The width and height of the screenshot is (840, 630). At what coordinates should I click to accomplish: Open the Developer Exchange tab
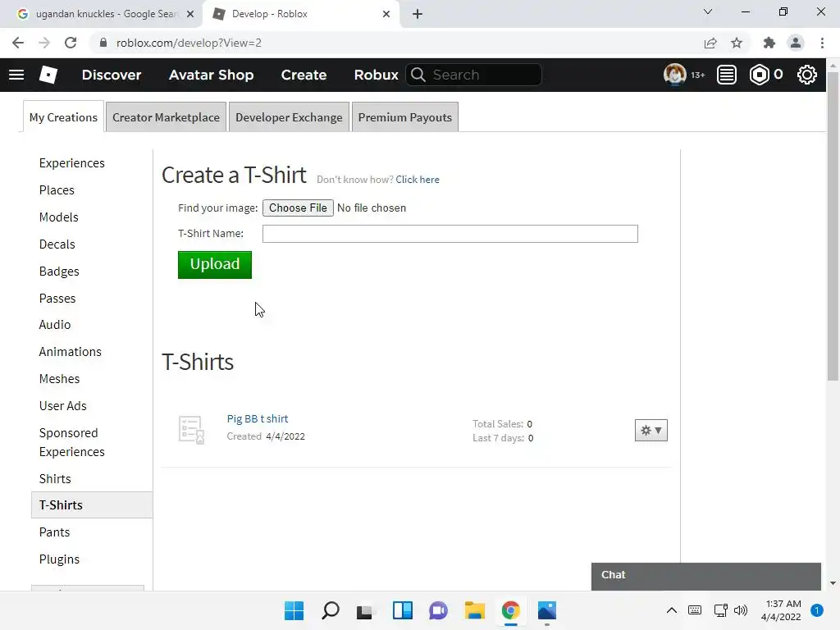289,116
